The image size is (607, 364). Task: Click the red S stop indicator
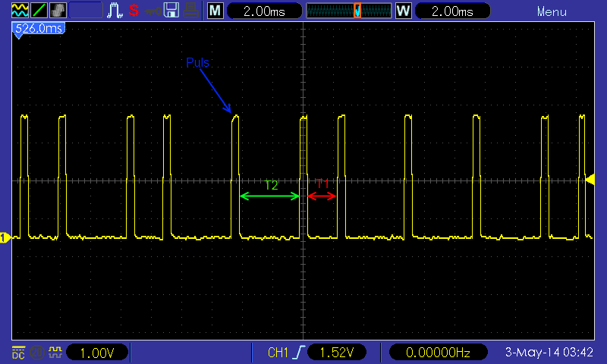tap(134, 11)
